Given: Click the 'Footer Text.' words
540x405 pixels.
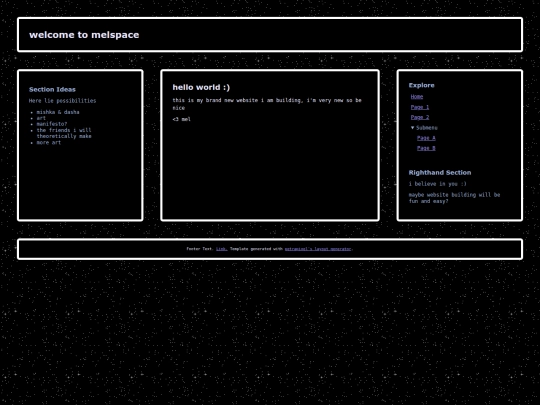Looking at the screenshot, I should 200,249.
